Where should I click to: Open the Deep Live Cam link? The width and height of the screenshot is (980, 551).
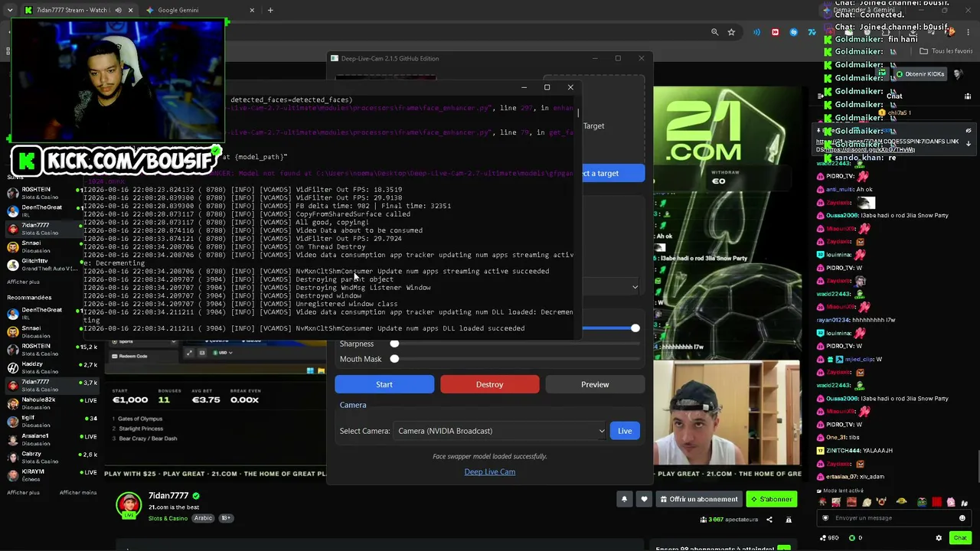(x=490, y=471)
